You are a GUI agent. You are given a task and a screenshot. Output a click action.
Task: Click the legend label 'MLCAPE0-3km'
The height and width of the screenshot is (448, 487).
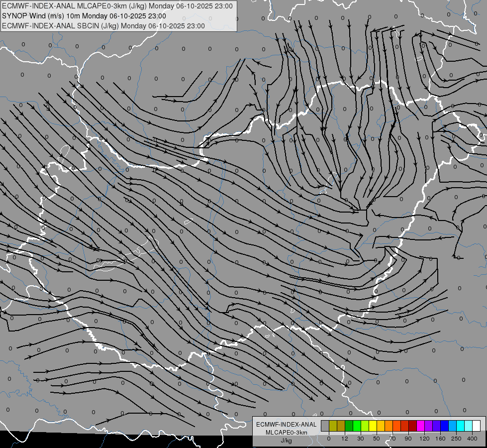287,433
